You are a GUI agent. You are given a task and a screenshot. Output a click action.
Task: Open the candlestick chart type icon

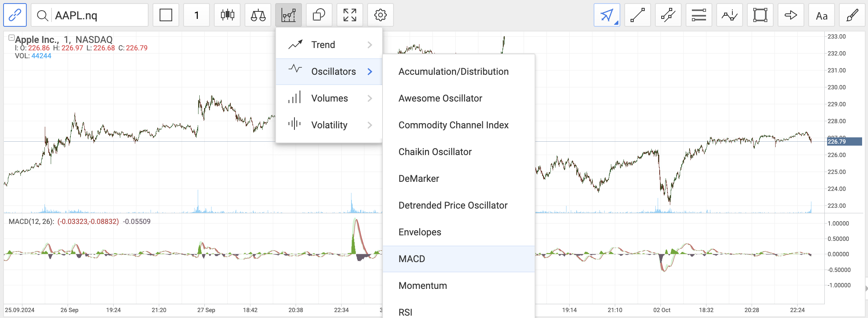point(227,15)
